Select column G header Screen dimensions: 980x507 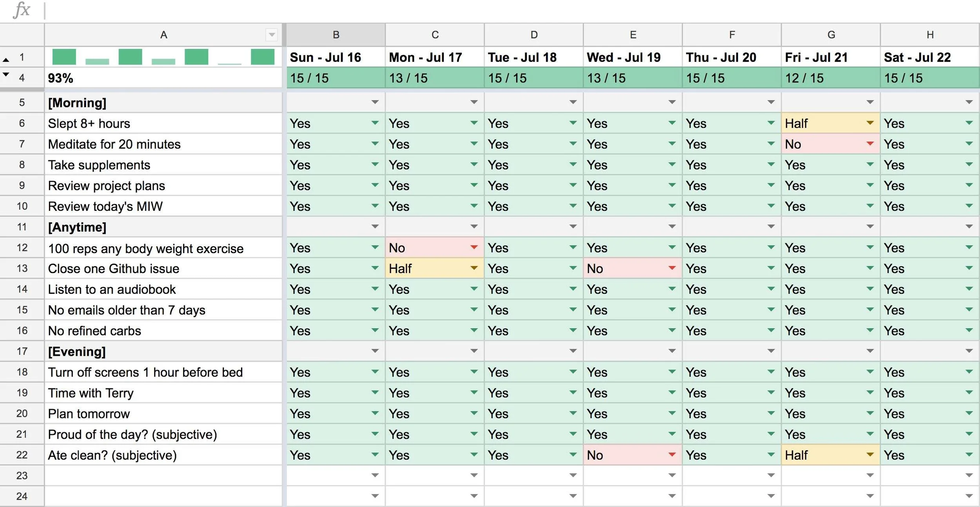[x=831, y=35]
